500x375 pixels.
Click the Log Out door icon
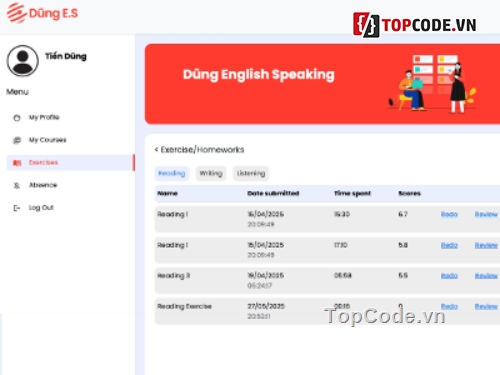[x=17, y=208]
